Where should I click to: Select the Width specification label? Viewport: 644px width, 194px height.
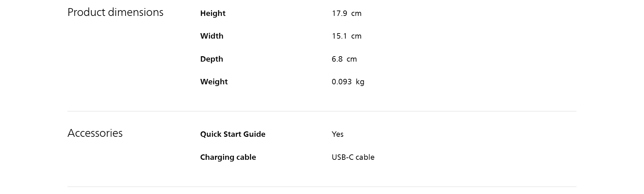click(x=212, y=36)
